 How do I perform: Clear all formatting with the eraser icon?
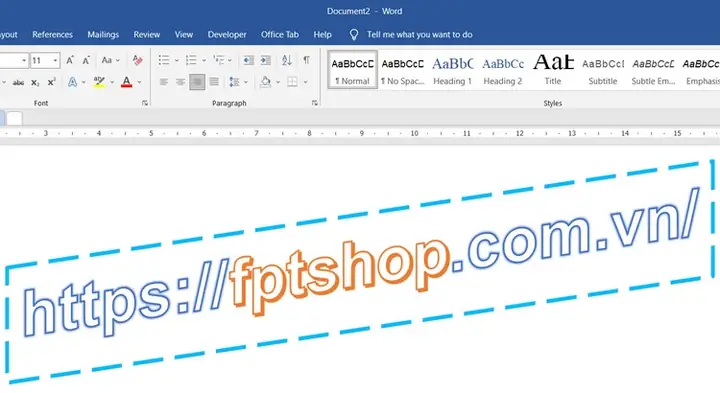point(137,60)
